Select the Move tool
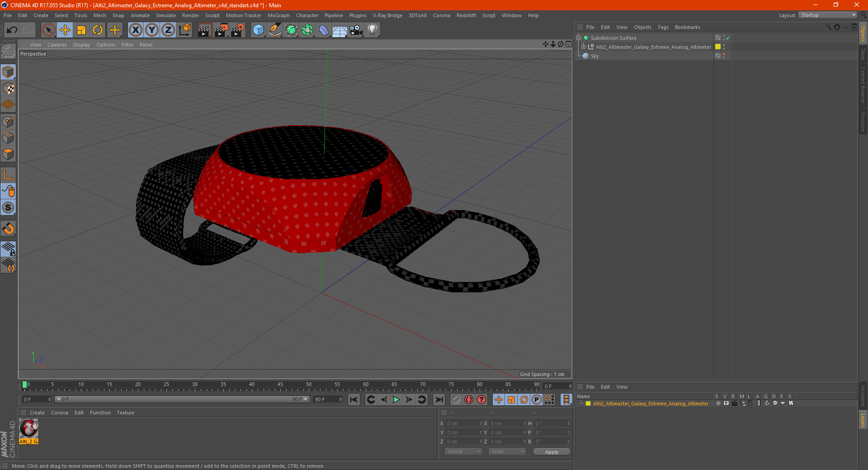Viewport: 868px width, 470px height. tap(65, 30)
